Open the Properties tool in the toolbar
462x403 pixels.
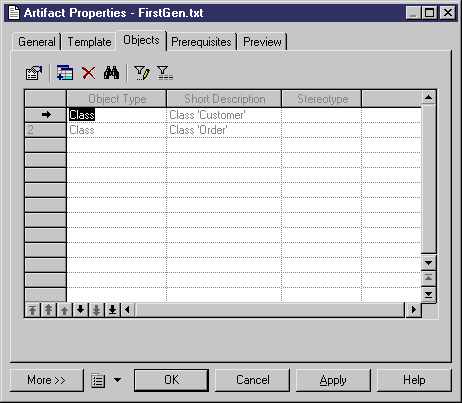34,73
